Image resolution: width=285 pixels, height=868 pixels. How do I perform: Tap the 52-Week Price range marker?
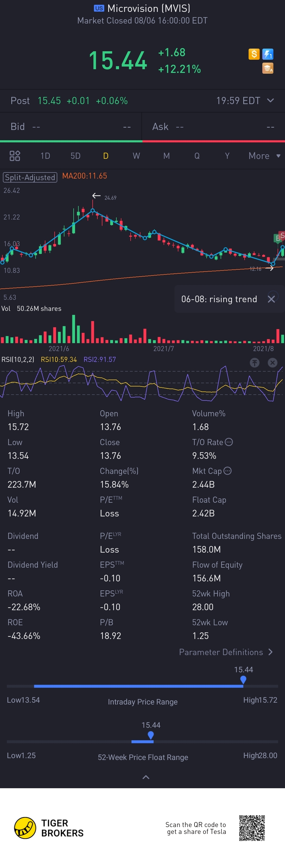151,735
